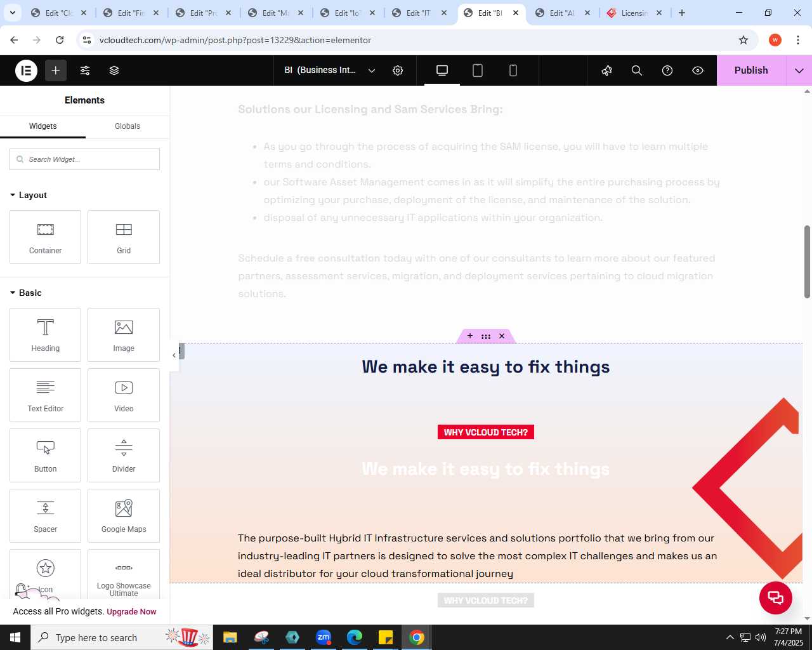
Task: Select the Video widget
Action: (124, 395)
